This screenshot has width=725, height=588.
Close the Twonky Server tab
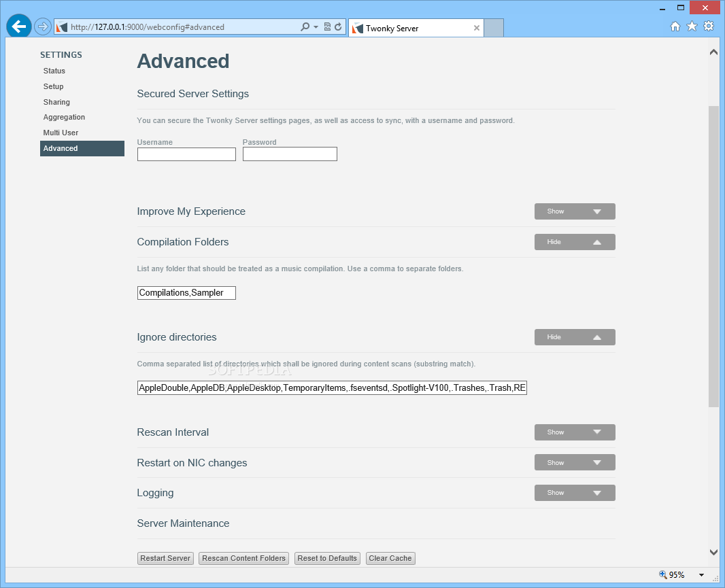[476, 28]
